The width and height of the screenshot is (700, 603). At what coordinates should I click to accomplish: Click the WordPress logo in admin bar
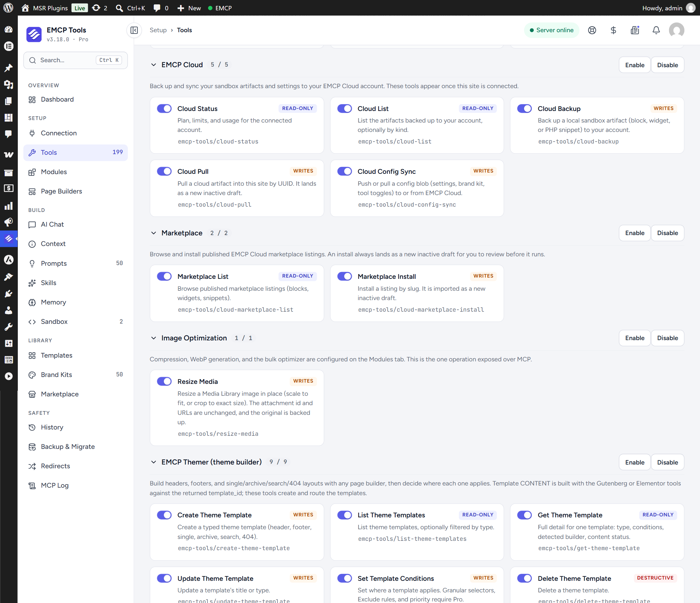pos(8,8)
